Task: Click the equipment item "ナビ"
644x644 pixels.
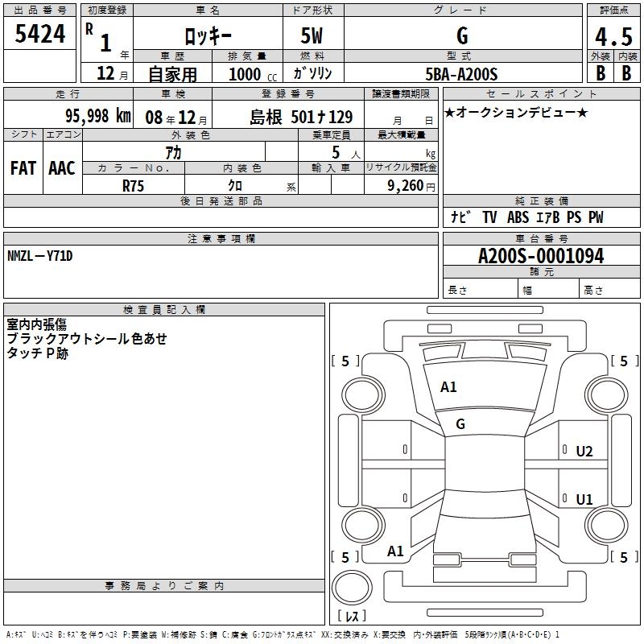Action: [461, 217]
